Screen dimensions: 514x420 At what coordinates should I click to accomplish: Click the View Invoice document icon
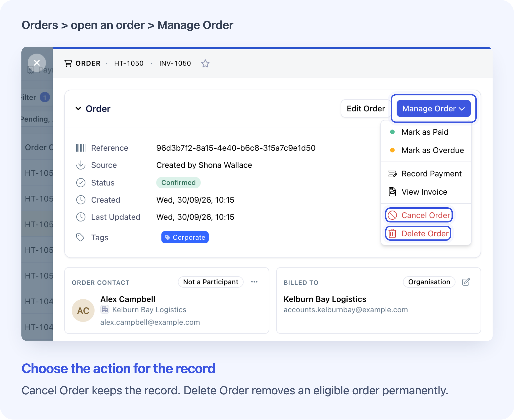pyautogui.click(x=392, y=192)
